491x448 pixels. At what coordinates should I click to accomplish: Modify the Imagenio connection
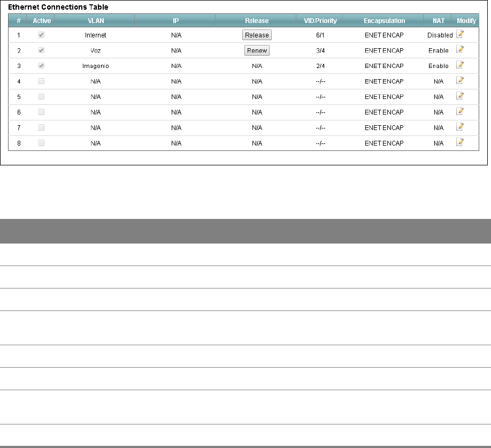(459, 65)
